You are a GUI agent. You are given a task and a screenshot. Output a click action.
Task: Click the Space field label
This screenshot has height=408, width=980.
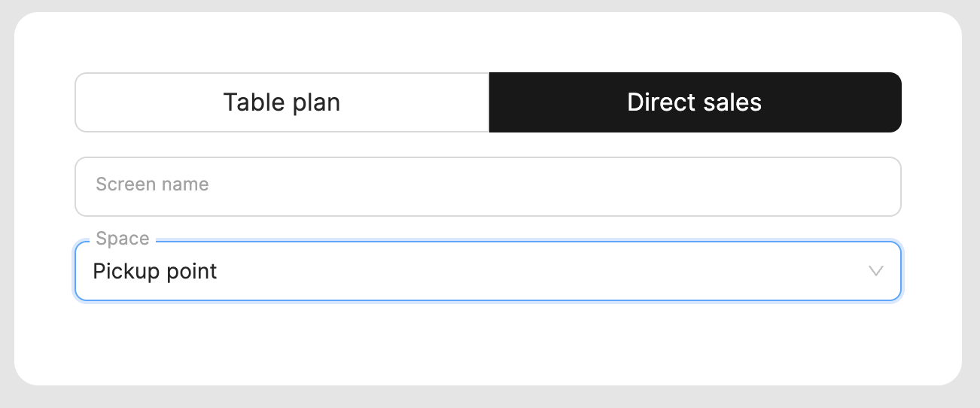(123, 239)
